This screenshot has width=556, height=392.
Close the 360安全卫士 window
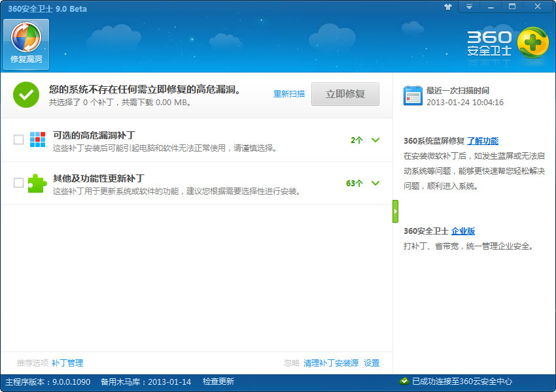538,7
